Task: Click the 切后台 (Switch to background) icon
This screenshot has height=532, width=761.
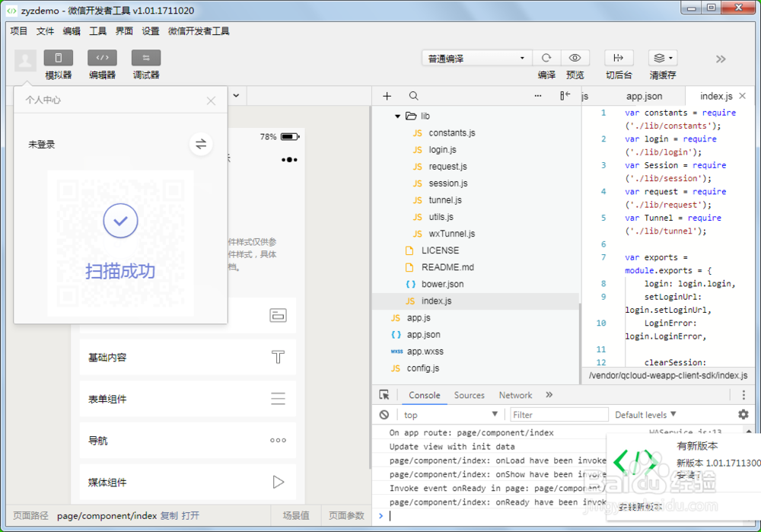Action: pos(619,58)
